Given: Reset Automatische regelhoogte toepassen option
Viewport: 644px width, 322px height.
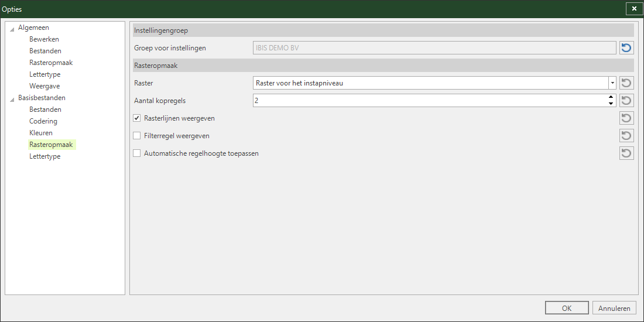Looking at the screenshot, I should (626, 153).
